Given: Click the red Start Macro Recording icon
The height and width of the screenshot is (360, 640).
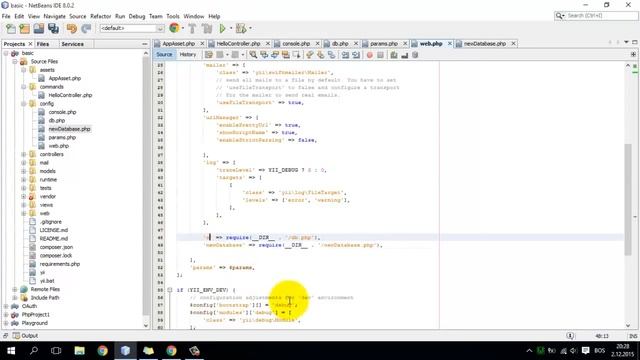Looking at the screenshot, I should click(369, 55).
